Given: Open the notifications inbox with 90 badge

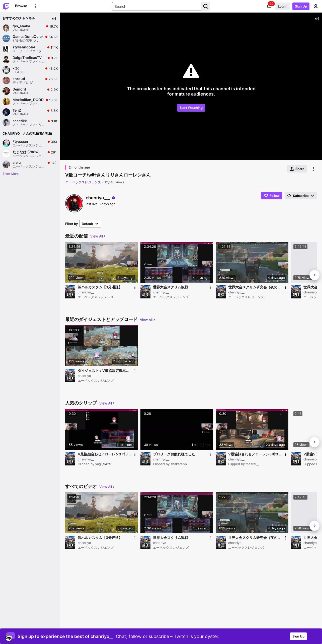Looking at the screenshot, I should [x=269, y=6].
